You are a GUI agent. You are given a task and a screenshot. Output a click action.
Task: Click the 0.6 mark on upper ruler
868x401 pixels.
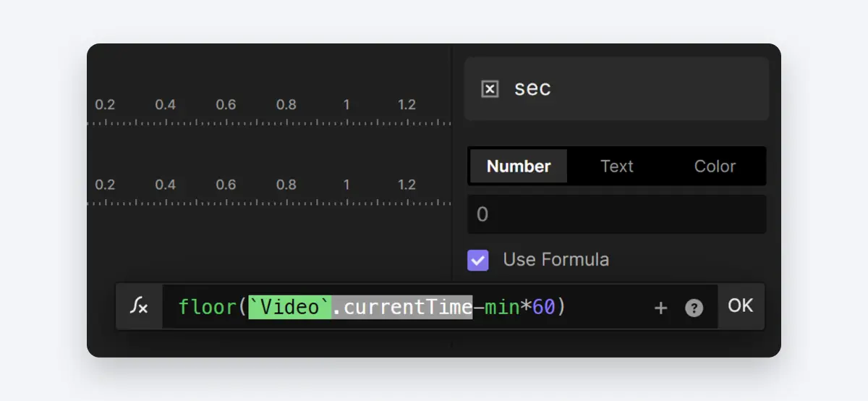pyautogui.click(x=226, y=105)
